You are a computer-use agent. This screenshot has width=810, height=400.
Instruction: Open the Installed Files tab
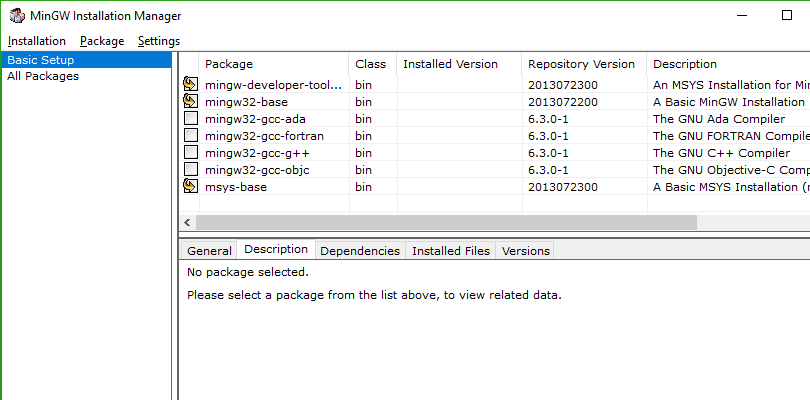click(451, 251)
